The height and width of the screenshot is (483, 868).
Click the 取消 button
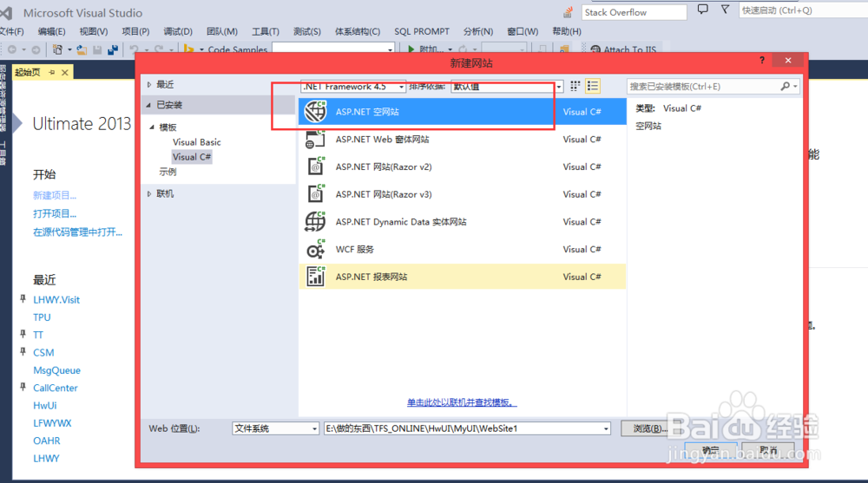click(x=768, y=450)
